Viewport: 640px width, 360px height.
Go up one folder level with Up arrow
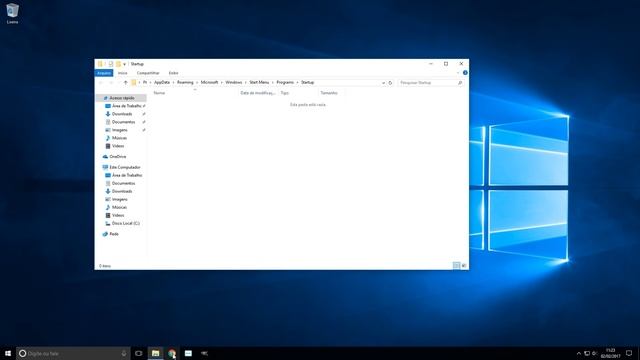(x=125, y=83)
